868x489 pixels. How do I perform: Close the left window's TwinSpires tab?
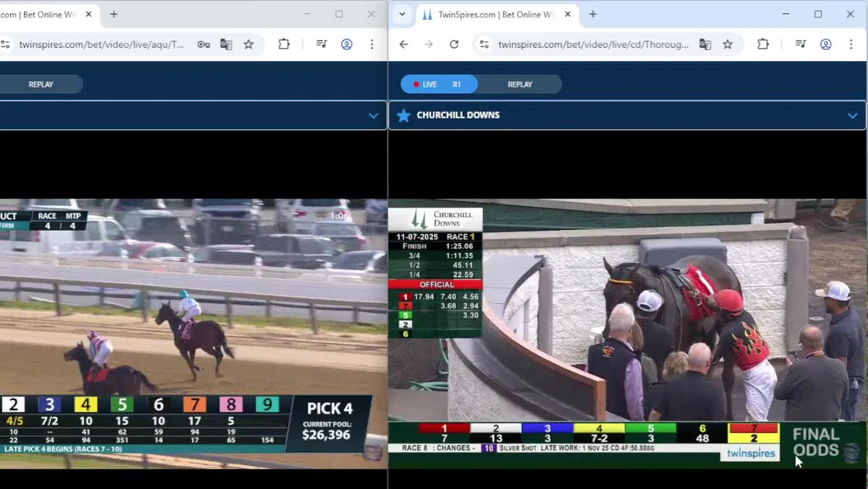click(x=88, y=14)
